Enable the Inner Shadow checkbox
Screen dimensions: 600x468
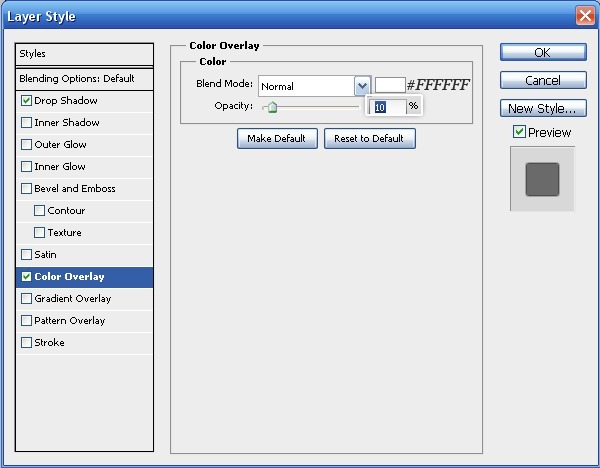[26, 123]
